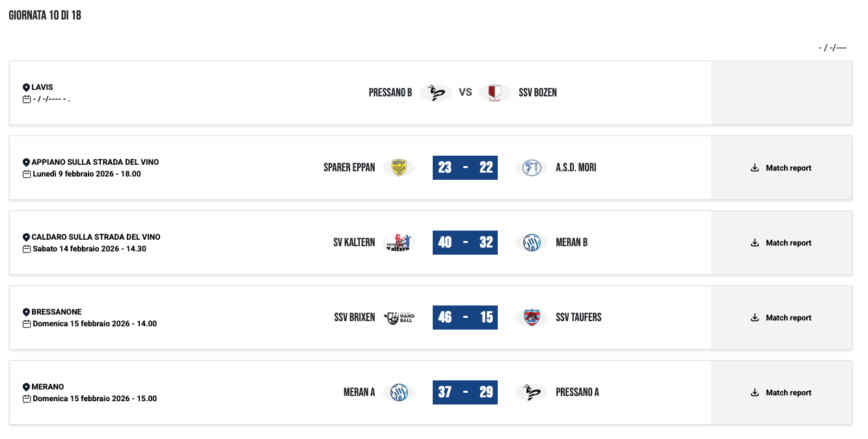
Task: Click the Meran B team logo
Action: [532, 242]
